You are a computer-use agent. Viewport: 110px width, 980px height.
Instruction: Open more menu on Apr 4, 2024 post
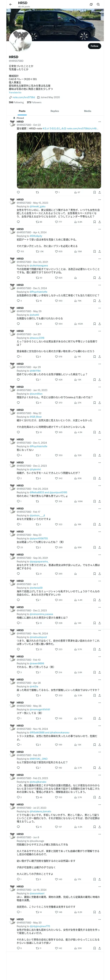tap(99, 229)
